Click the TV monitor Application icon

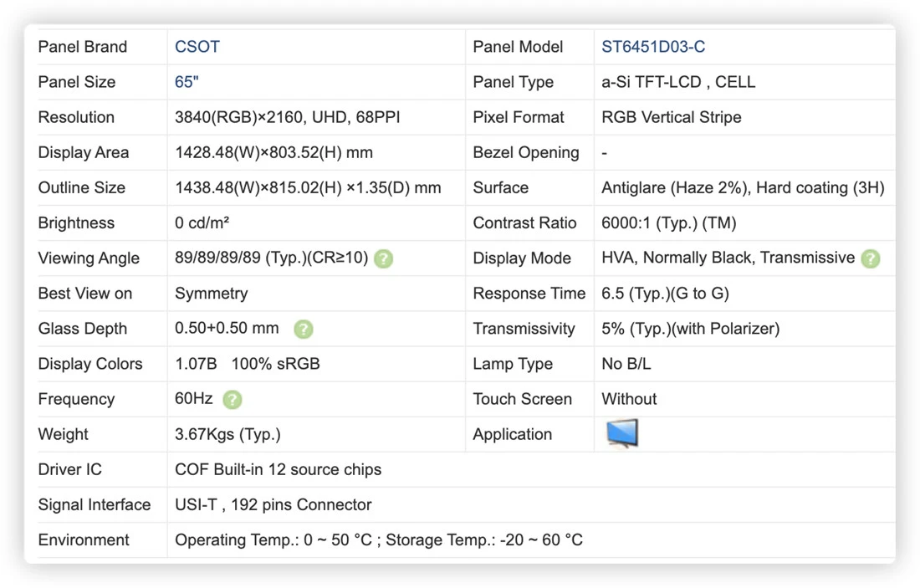pyautogui.click(x=622, y=433)
